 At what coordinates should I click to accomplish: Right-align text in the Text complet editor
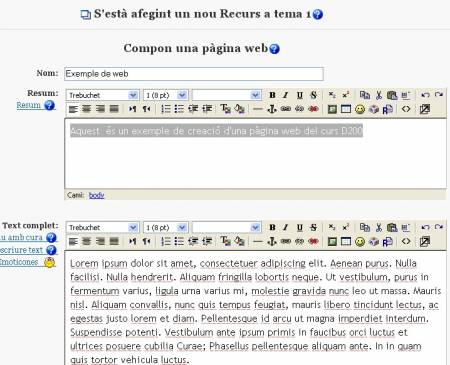click(100, 241)
